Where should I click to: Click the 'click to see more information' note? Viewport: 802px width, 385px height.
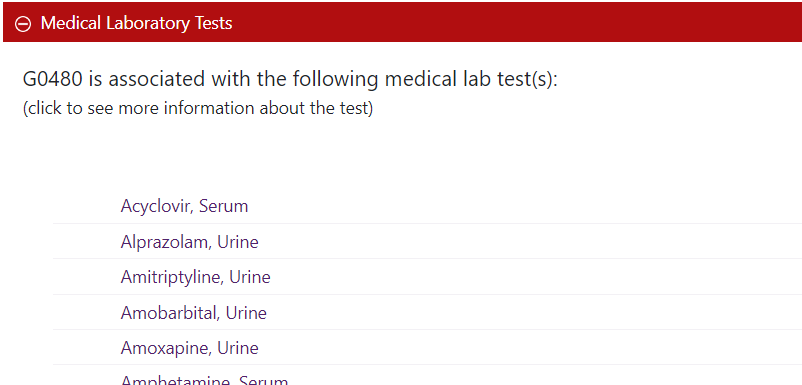[198, 108]
